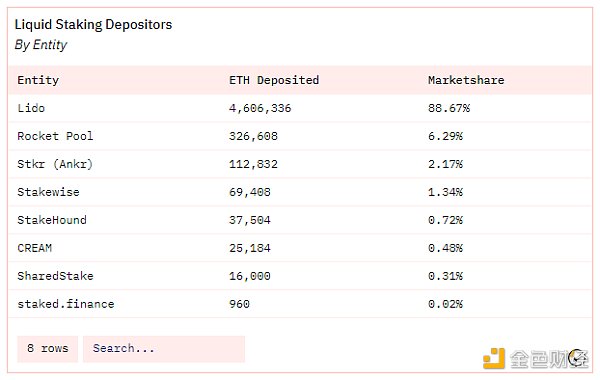Screen dimensions: 600x380
Task: Click the staked.finance entity cell
Action: click(x=66, y=304)
